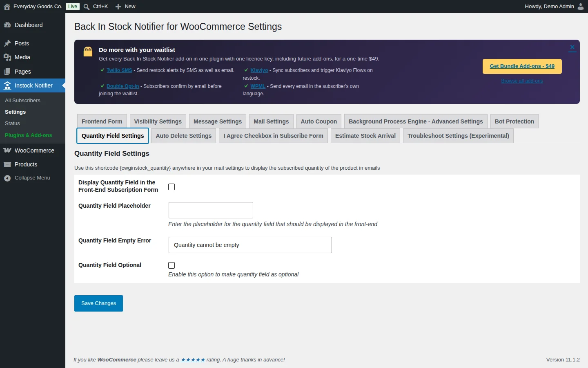588x368 pixels.
Task: Open search via the magnifier icon
Action: coord(87,7)
